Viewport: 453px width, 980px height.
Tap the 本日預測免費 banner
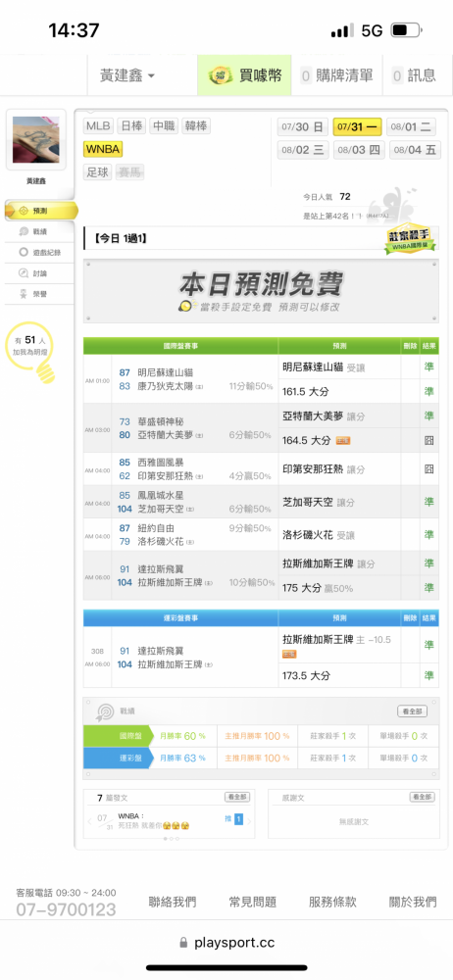[x=261, y=291]
